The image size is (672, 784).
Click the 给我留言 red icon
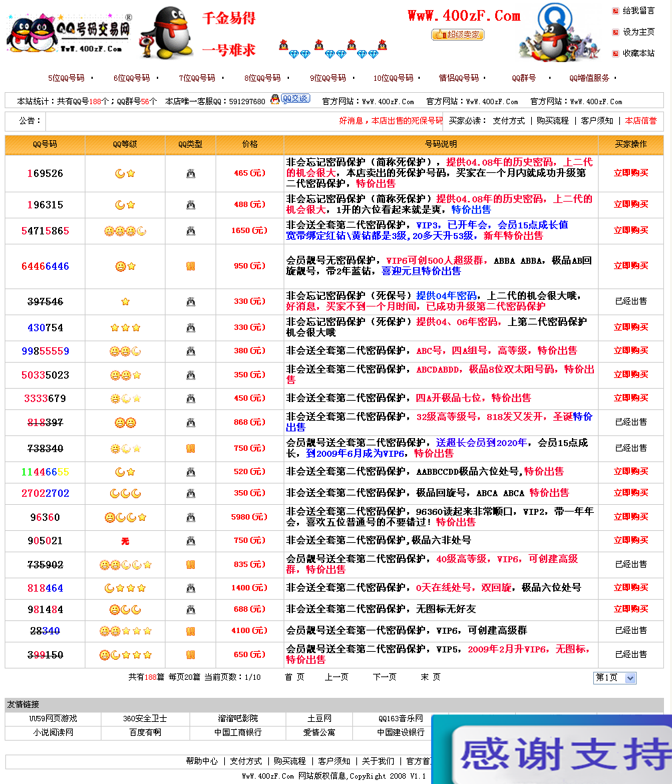tap(615, 11)
